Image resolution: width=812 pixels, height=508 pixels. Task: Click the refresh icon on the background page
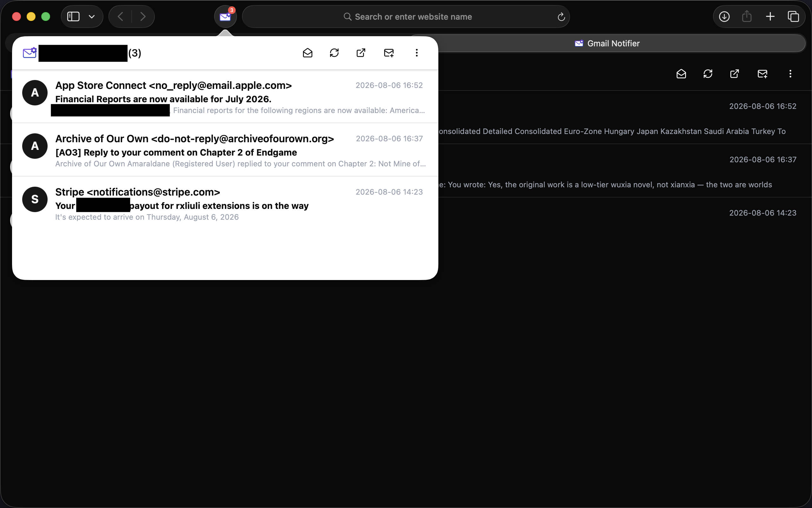(708, 74)
